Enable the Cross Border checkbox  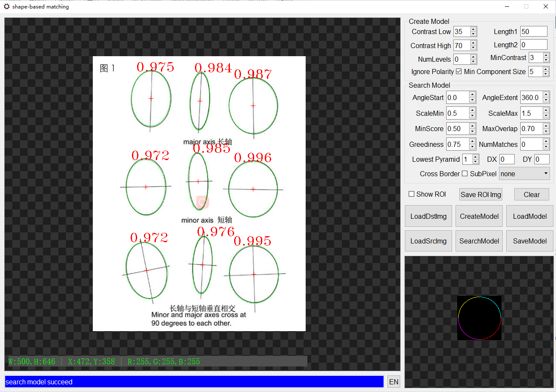pyautogui.click(x=465, y=174)
